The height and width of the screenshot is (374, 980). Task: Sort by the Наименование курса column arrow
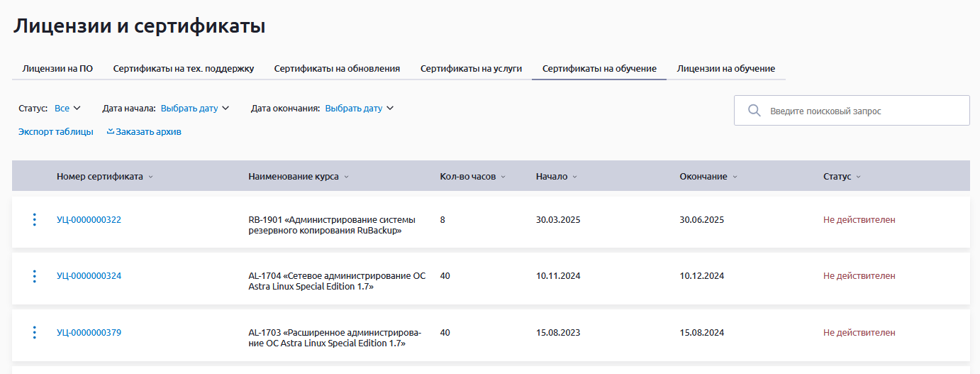[x=347, y=177]
